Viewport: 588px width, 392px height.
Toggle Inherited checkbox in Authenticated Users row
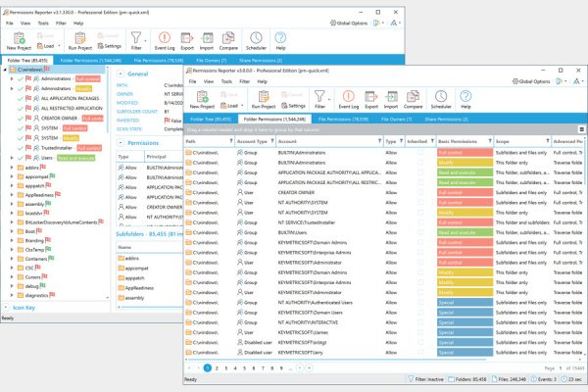pos(420,303)
